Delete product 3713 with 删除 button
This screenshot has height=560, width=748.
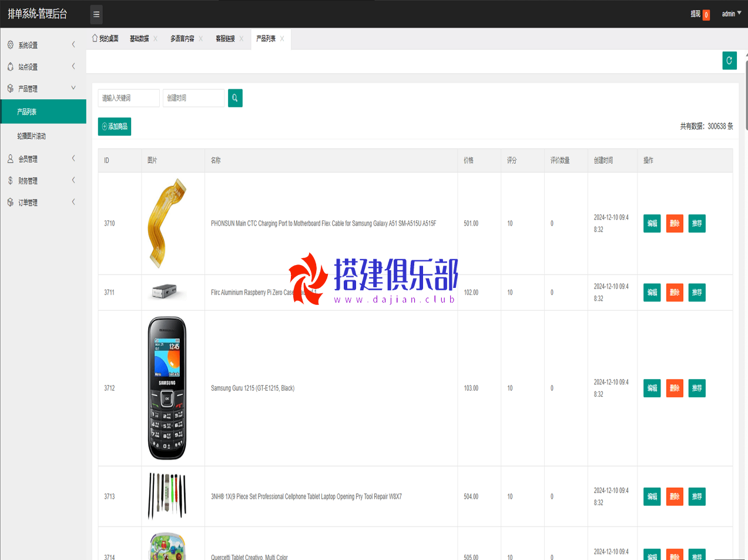click(x=675, y=497)
